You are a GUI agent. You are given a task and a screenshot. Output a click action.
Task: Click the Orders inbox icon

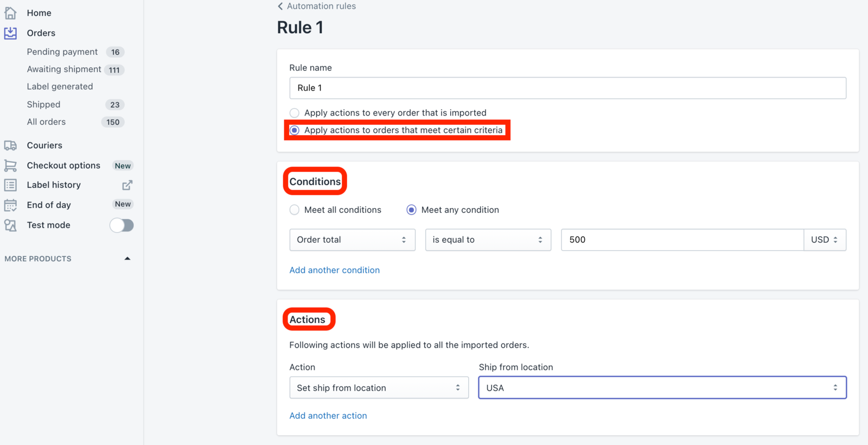click(10, 33)
